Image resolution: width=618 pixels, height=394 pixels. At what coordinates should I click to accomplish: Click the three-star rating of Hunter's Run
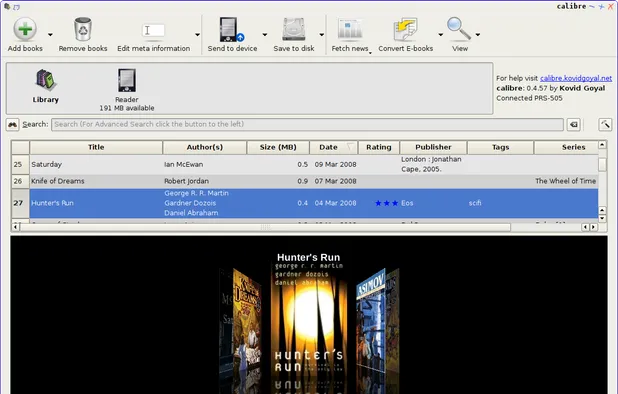point(387,203)
